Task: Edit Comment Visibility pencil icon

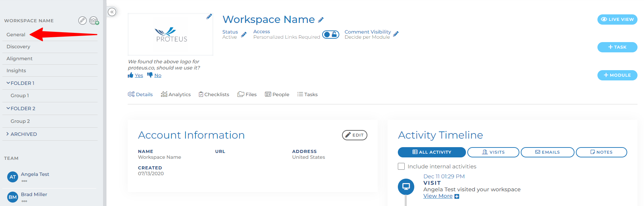Action: [x=396, y=34]
